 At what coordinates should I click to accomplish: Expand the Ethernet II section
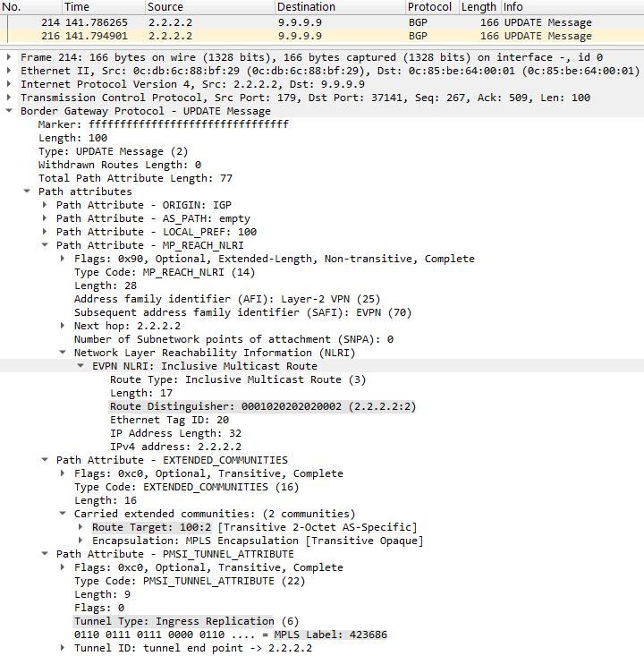tap(9, 71)
